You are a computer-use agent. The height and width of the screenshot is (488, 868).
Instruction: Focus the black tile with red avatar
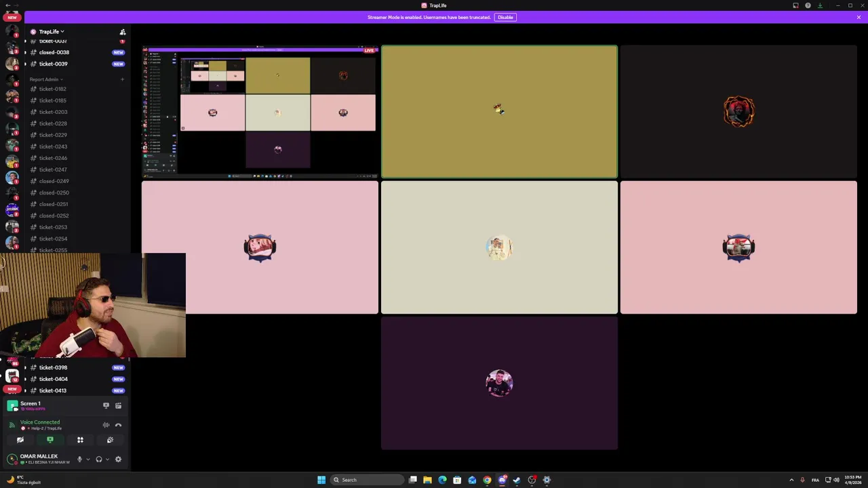[738, 112]
